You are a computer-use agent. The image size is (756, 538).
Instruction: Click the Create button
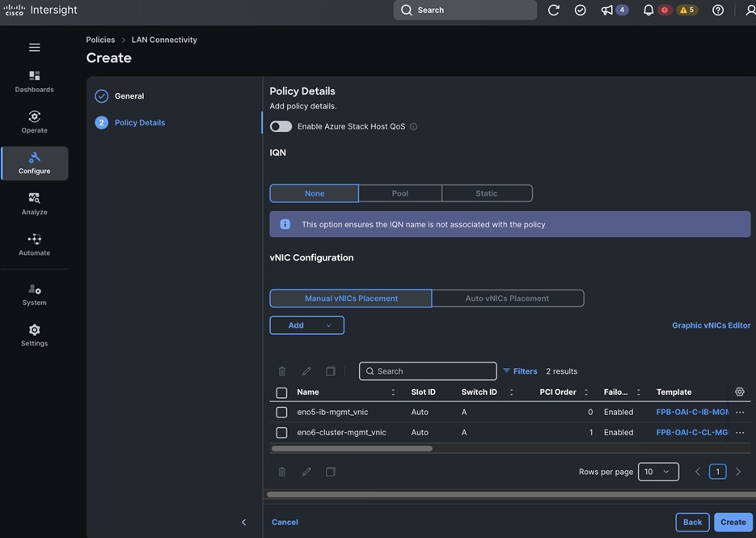pos(733,522)
